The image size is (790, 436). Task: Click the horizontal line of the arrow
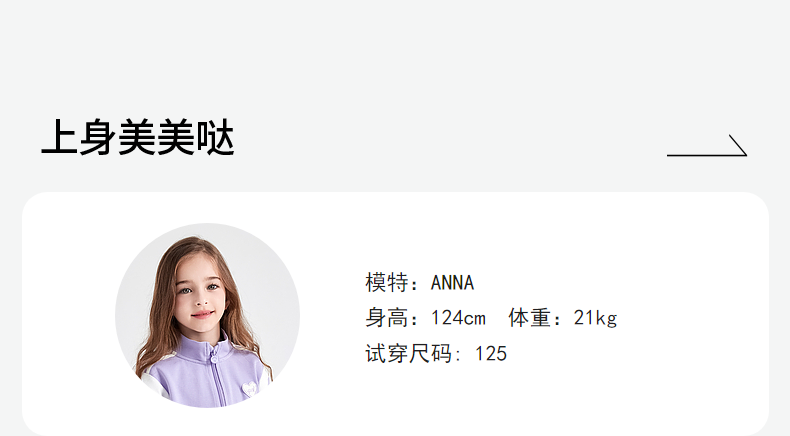pyautogui.click(x=705, y=155)
